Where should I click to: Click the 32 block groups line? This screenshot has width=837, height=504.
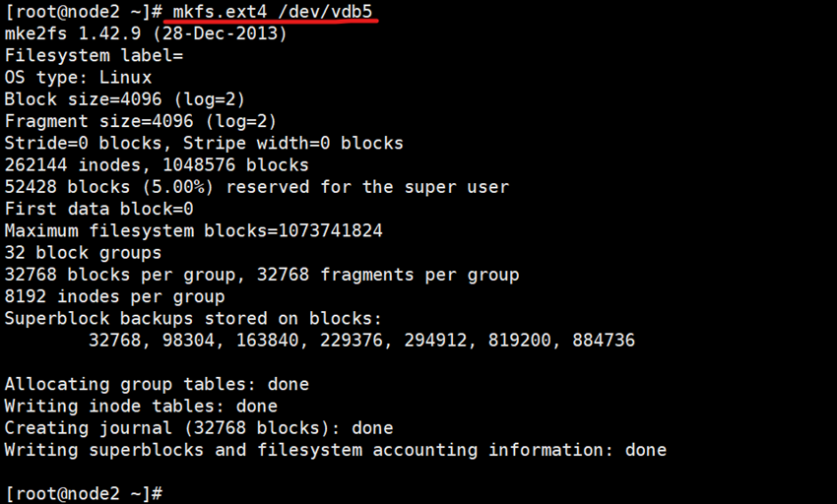click(83, 253)
